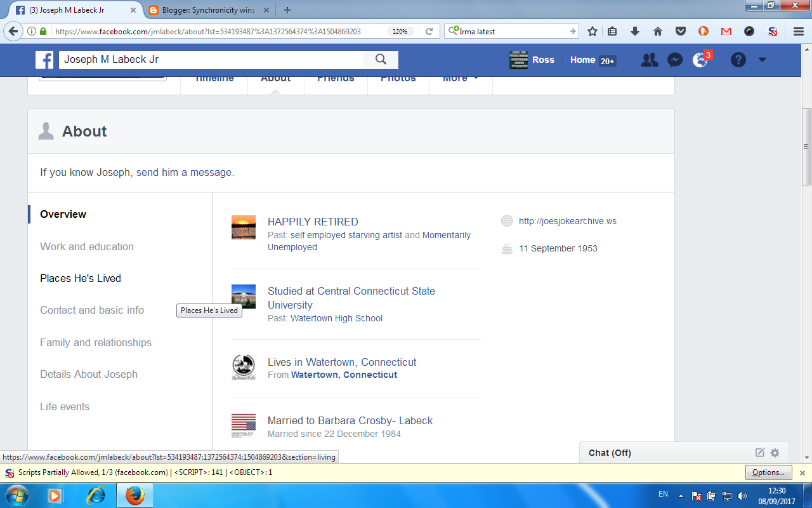812x508 pixels.
Task: Select Places He's Lived section
Action: click(81, 278)
